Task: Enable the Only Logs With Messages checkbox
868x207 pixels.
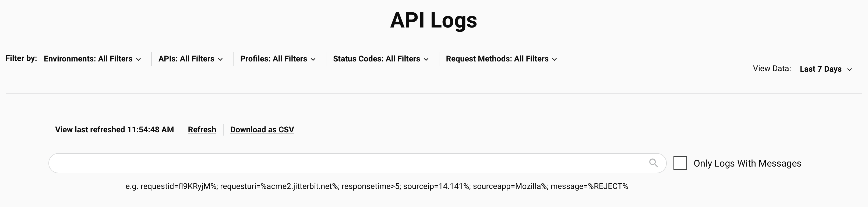Action: click(x=680, y=163)
